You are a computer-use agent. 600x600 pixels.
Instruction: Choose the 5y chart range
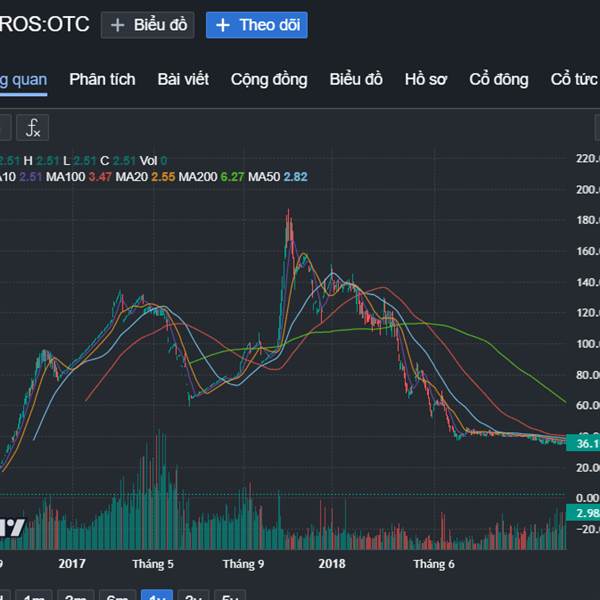pos(230,598)
